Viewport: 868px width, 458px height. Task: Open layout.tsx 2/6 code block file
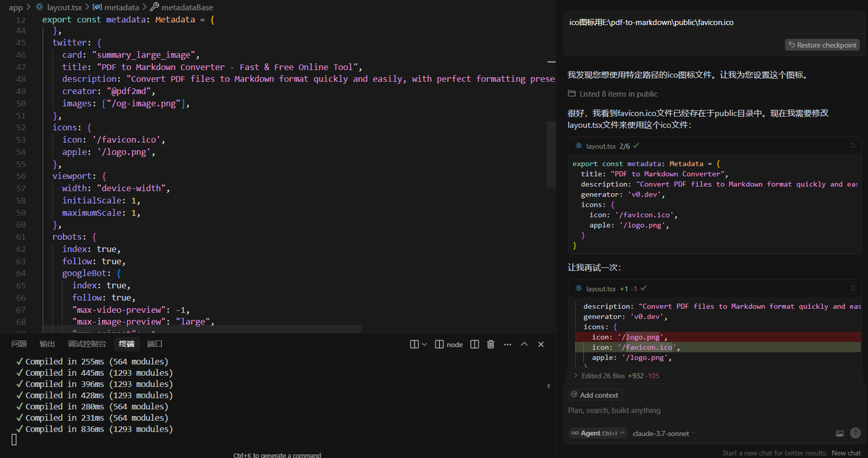(x=601, y=146)
